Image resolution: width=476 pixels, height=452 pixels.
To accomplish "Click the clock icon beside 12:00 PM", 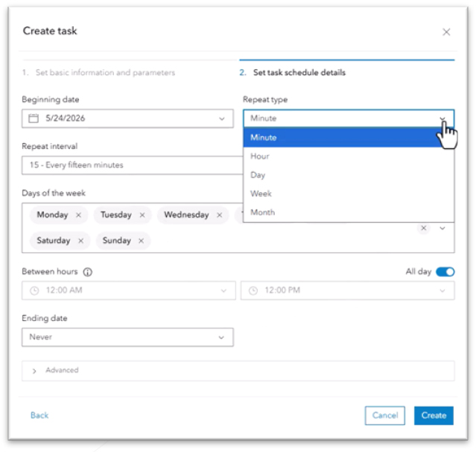I will coord(253,290).
